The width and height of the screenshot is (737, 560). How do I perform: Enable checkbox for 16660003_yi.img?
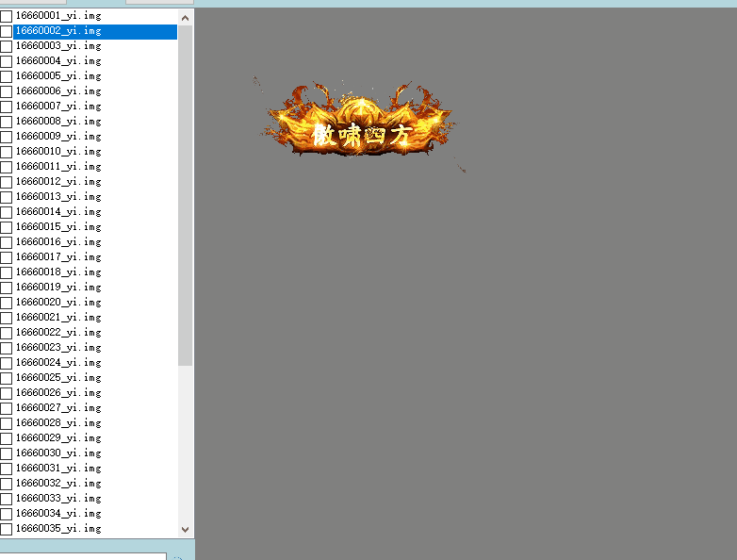point(6,46)
